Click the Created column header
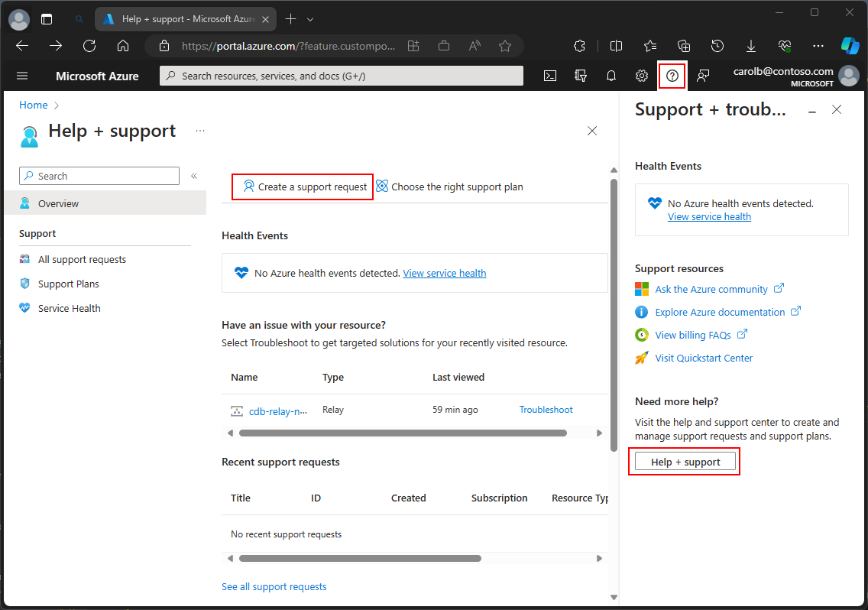Viewport: 868px width, 610px height. tap(409, 498)
